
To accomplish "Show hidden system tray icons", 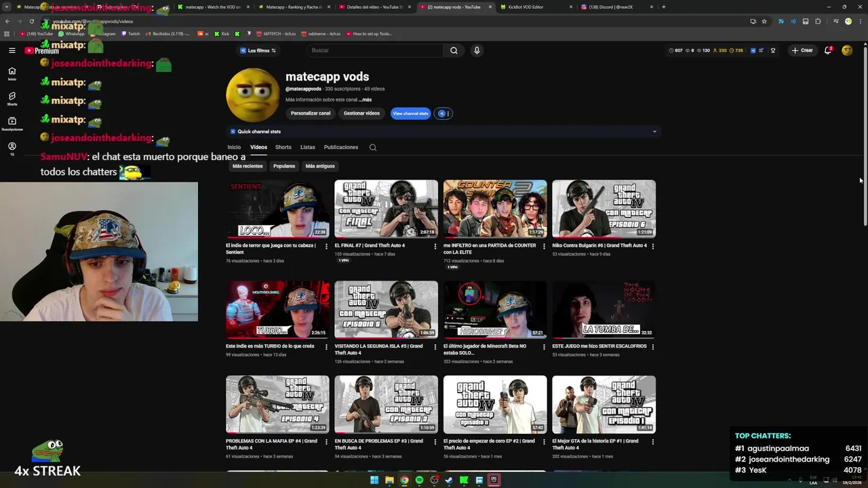I will pyautogui.click(x=790, y=480).
